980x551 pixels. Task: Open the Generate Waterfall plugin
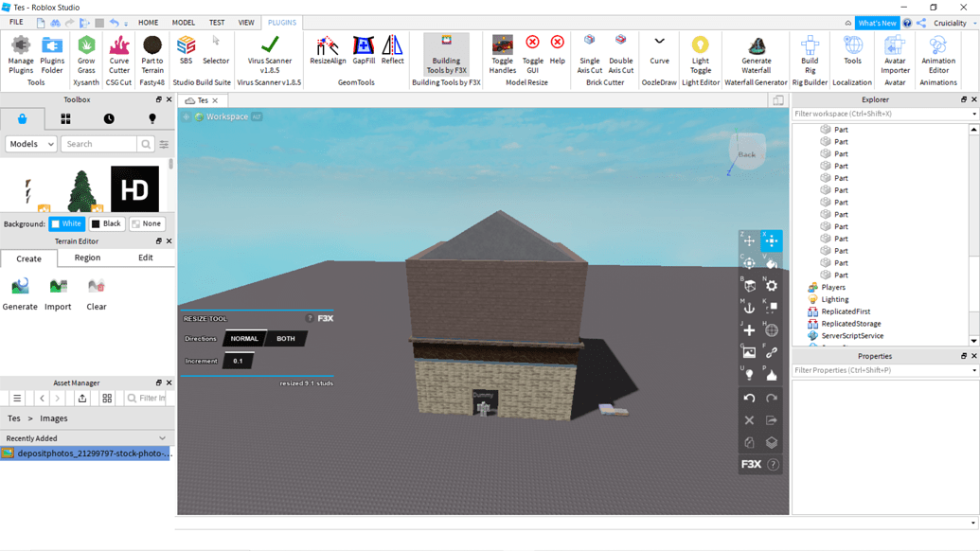point(757,55)
